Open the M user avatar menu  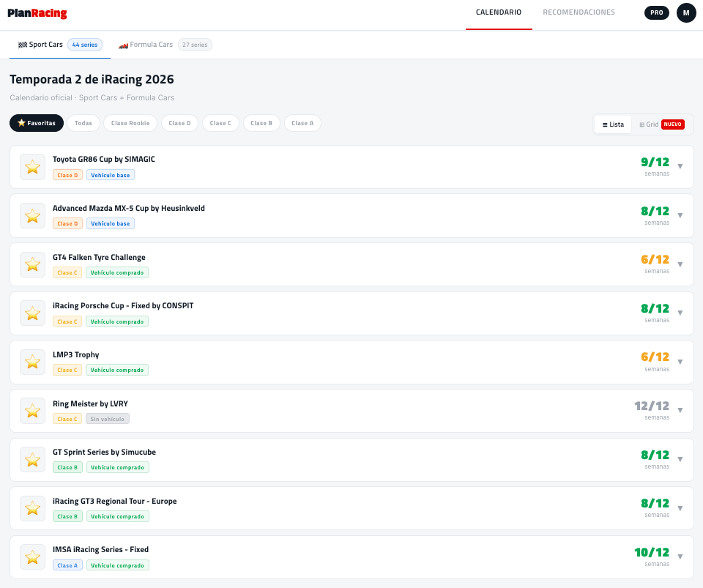686,13
